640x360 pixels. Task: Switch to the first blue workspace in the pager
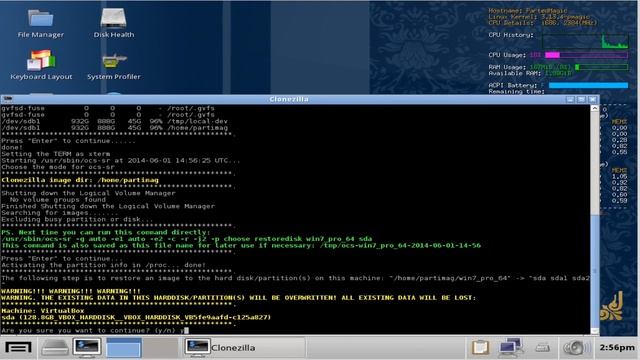[x=124, y=348]
